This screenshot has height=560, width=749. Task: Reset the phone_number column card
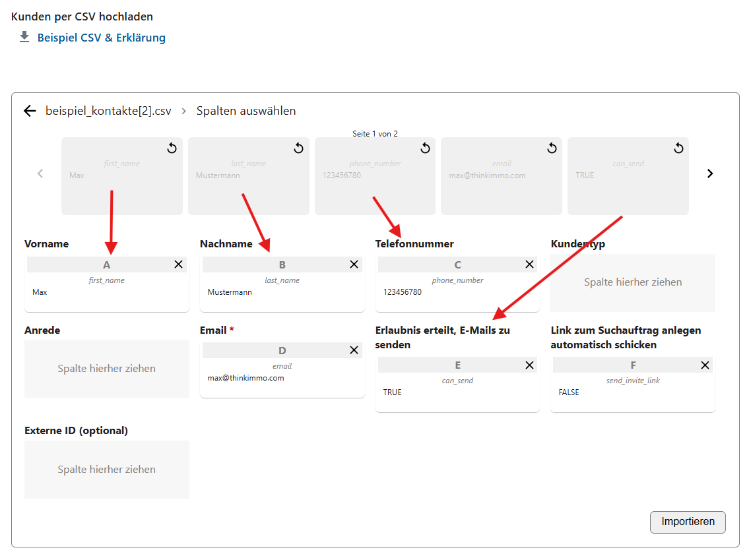tap(426, 148)
